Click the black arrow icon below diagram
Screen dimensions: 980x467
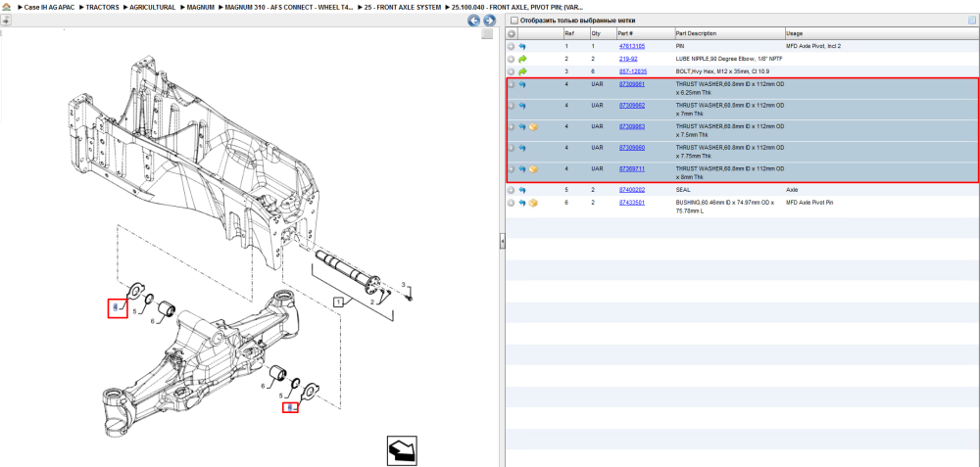pos(402,450)
